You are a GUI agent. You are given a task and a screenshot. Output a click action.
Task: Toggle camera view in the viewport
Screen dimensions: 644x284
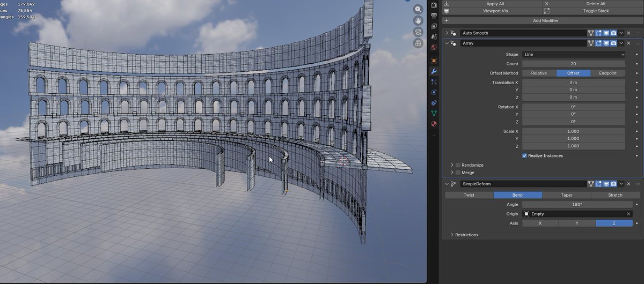click(x=418, y=32)
